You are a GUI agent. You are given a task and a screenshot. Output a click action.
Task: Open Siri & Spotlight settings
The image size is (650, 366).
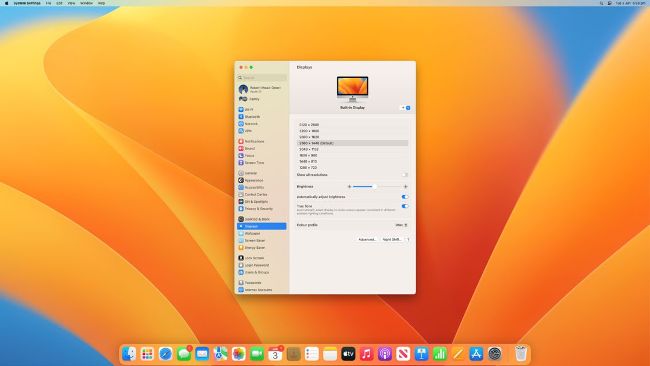tap(262, 201)
